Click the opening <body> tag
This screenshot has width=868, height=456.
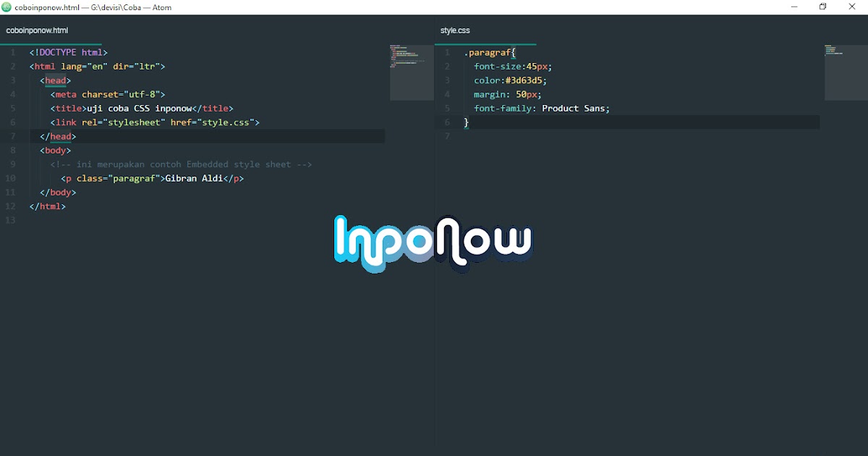coord(56,151)
